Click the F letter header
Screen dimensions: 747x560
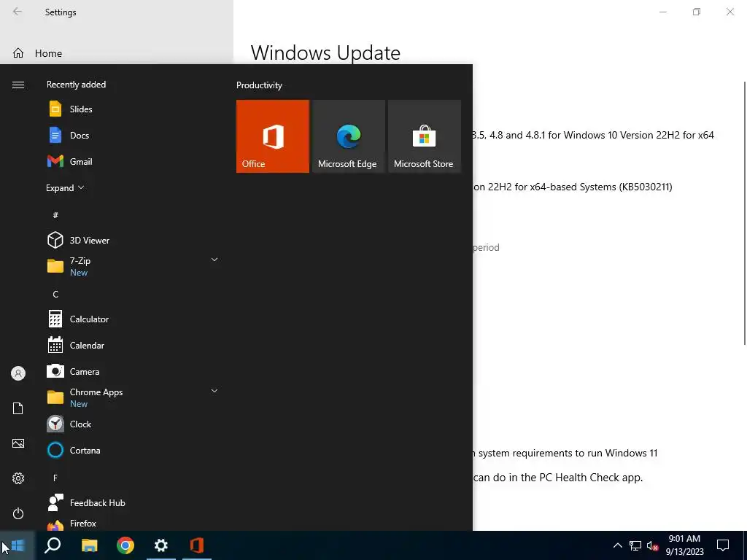click(55, 478)
